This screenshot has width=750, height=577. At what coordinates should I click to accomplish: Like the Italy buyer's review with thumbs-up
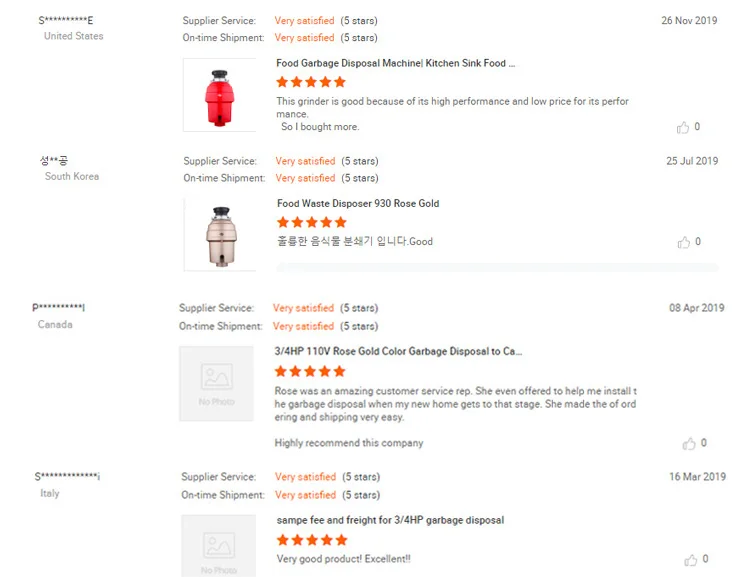[691, 560]
